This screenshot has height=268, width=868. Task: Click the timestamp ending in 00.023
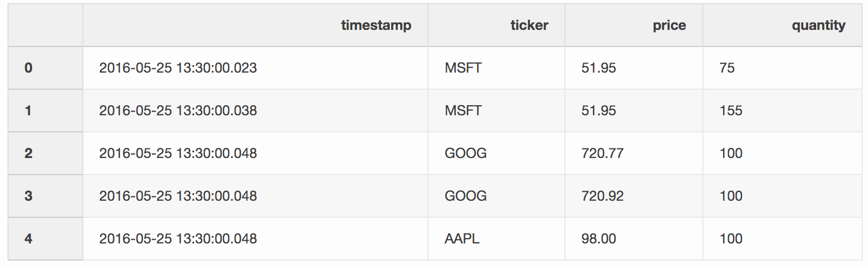coord(178,68)
